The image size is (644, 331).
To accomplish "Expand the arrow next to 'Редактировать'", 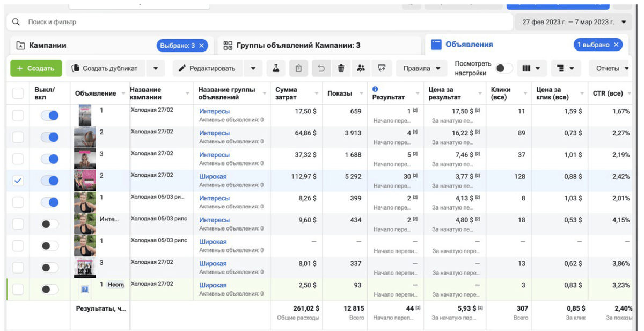I will [253, 68].
